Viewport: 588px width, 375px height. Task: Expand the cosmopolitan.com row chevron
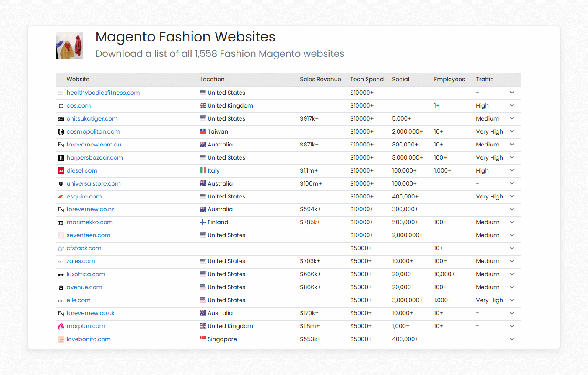[512, 131]
